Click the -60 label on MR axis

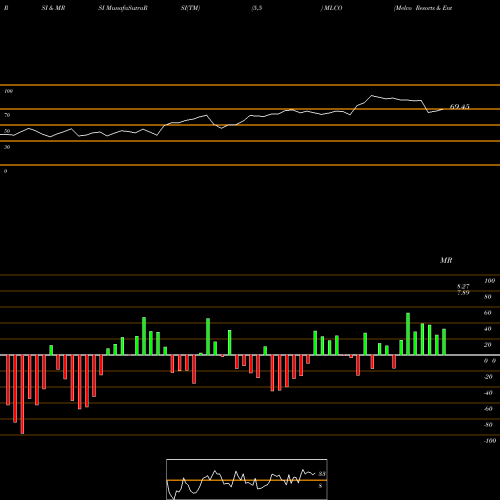click(488, 409)
